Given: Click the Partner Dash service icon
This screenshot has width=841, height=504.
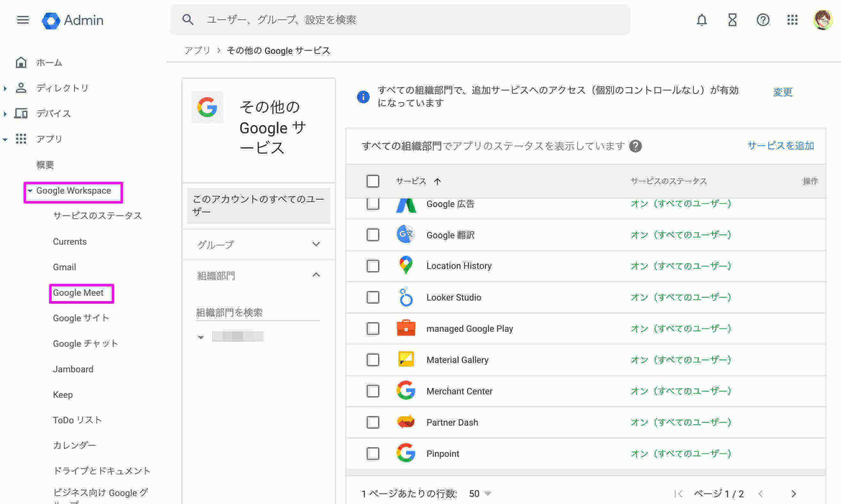Looking at the screenshot, I should [x=404, y=422].
